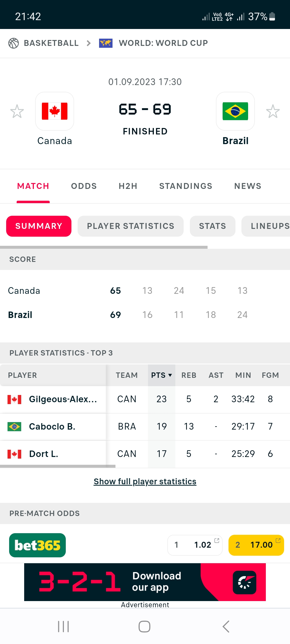Open Canada team flag logo
The height and width of the screenshot is (644, 290).
(55, 111)
